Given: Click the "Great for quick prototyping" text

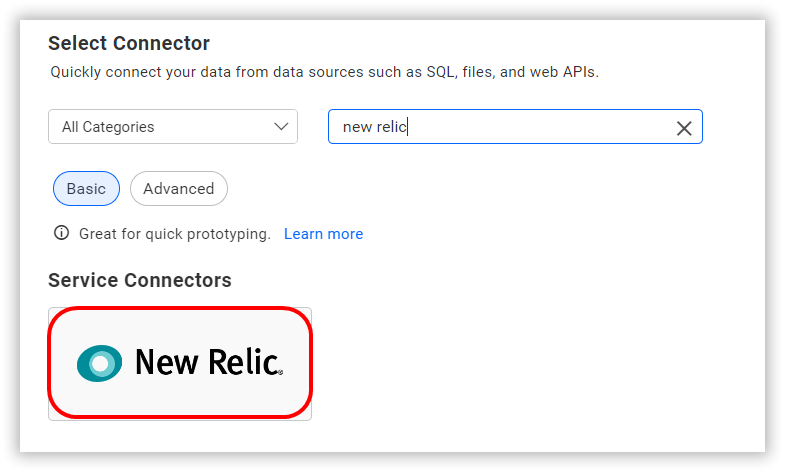Looking at the screenshot, I should [x=175, y=234].
